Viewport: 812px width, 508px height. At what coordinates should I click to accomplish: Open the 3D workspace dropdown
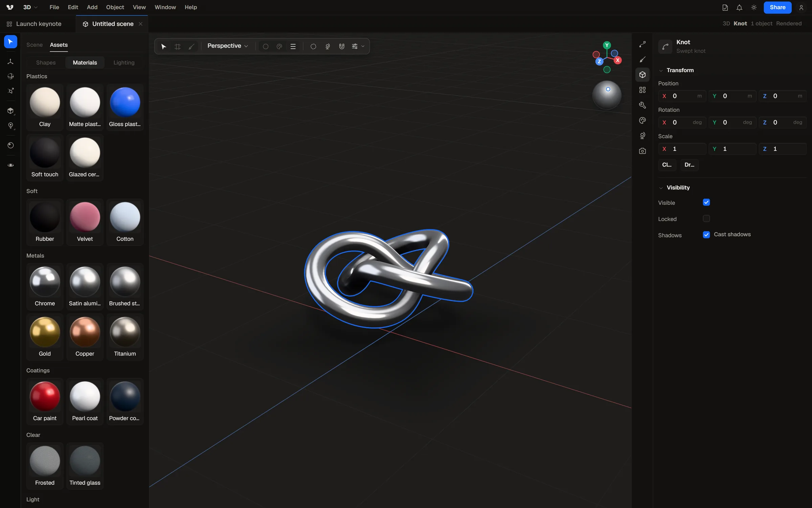30,7
